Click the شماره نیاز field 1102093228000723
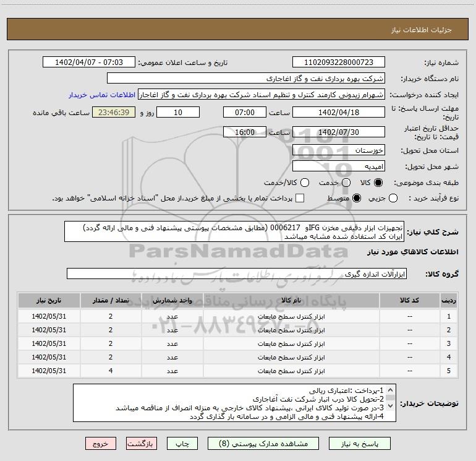This screenshot has height=461, width=476. point(339,62)
